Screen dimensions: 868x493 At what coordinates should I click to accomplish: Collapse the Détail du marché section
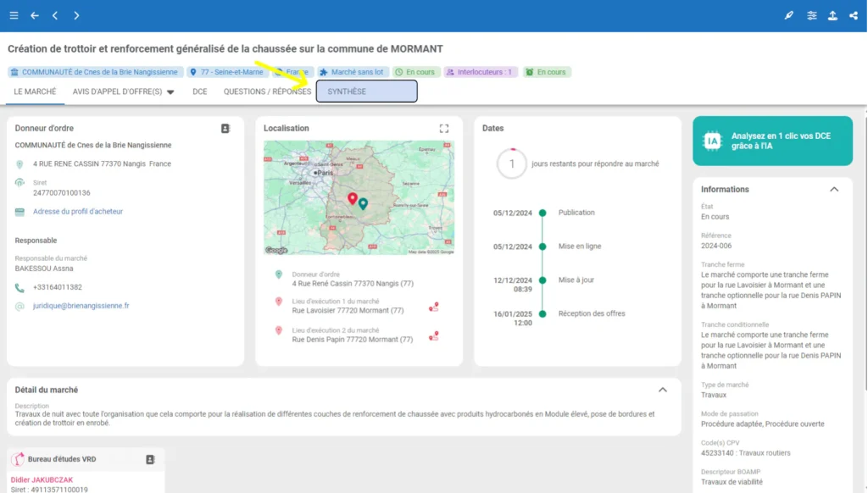tap(663, 390)
